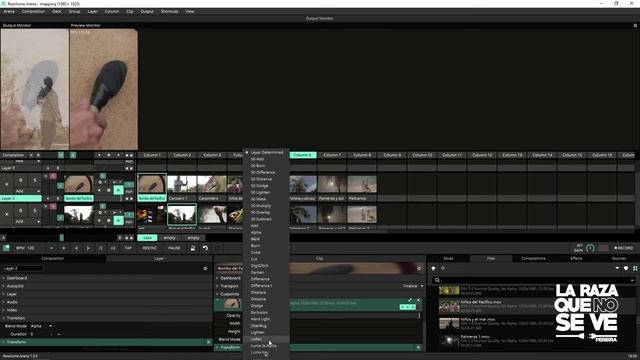Image resolution: width=640 pixels, height=360 pixels.
Task: Trigger the Pelicanos clip thumbnail
Action: pos(362,184)
